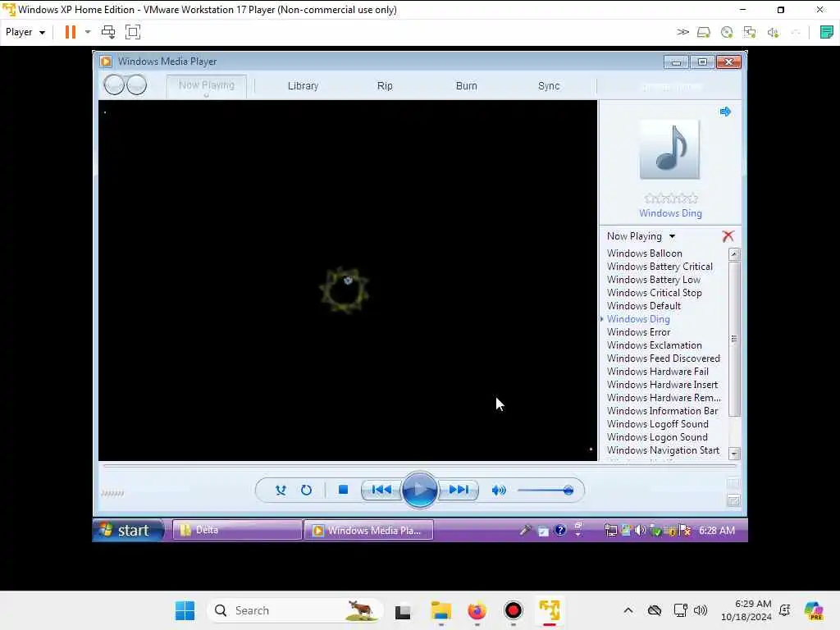Select Windows Default in the playlist
This screenshot has height=630, width=840.
[643, 306]
